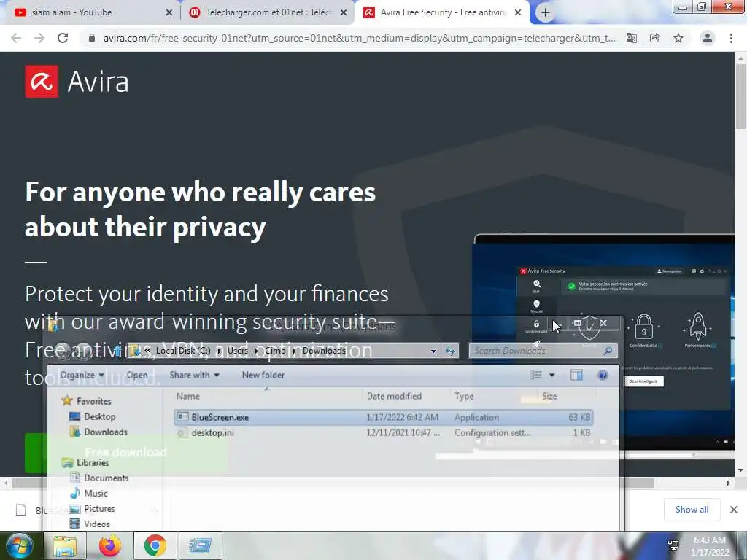
Task: Close the Chrome downloads bar
Action: tap(734, 510)
